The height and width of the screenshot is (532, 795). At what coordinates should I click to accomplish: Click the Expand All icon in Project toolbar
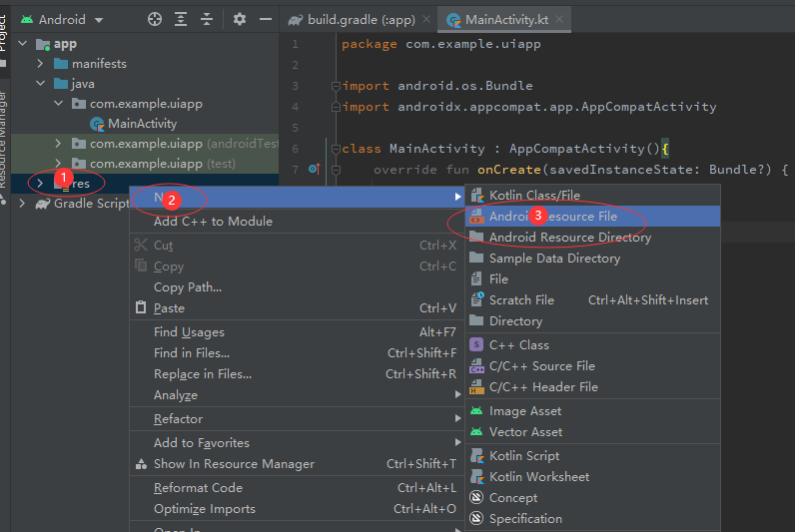181,19
